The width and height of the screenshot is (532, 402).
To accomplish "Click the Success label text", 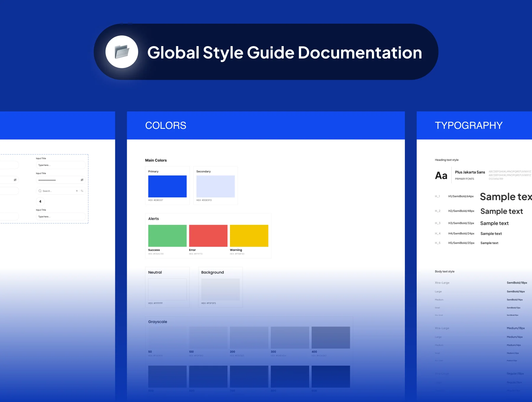I will 154,250.
